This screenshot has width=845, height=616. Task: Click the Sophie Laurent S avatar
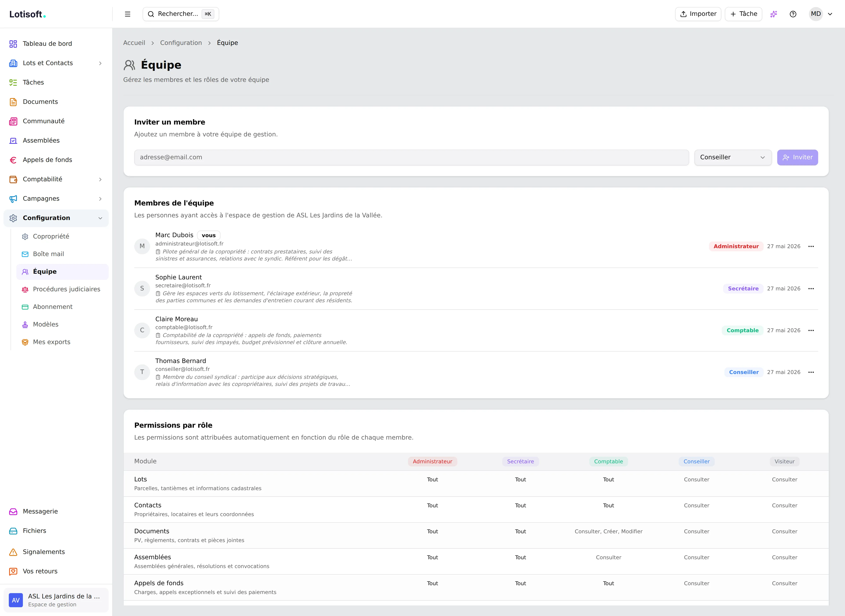142,289
